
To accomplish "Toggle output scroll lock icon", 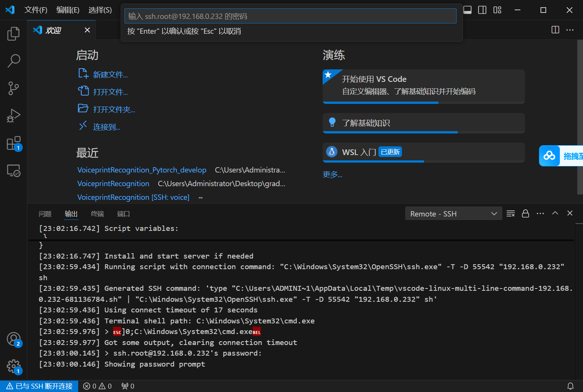I will [525, 213].
